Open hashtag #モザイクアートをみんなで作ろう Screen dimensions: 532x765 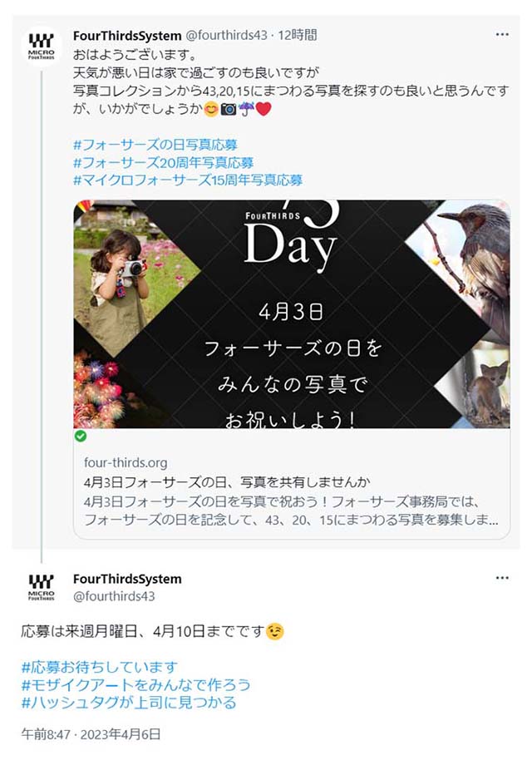tap(135, 684)
